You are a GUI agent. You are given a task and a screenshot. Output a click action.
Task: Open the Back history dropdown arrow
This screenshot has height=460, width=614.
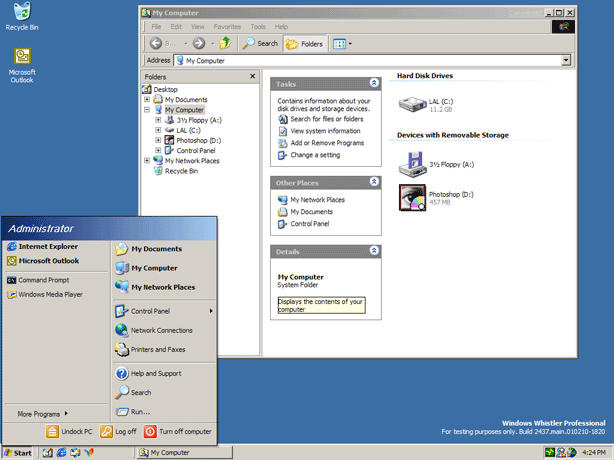[186, 43]
